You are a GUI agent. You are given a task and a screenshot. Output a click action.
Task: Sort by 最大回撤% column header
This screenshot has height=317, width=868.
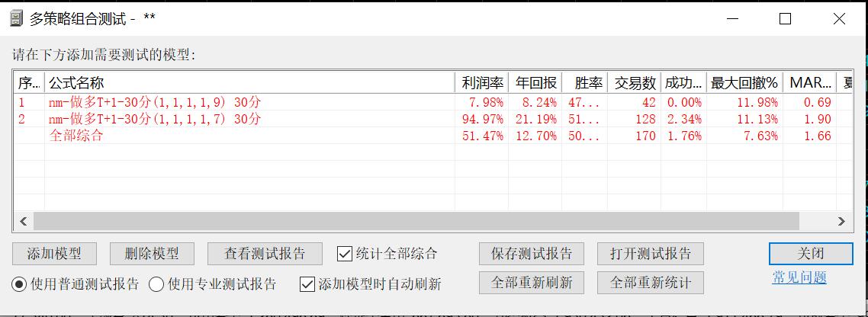point(744,83)
